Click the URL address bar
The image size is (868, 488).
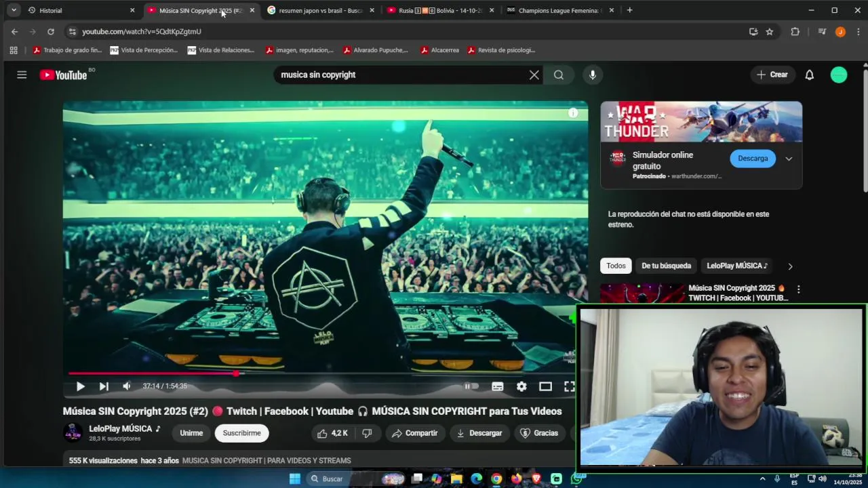coord(407,31)
